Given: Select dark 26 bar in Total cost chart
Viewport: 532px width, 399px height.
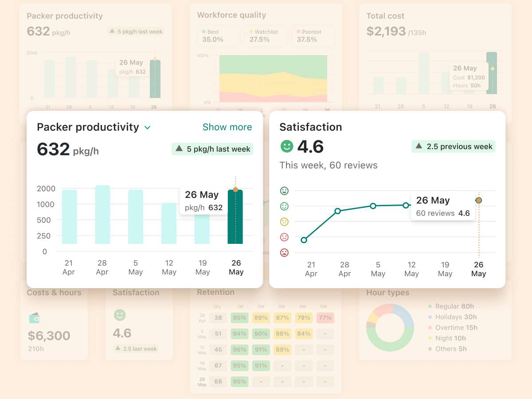Looking at the screenshot, I should pyautogui.click(x=492, y=73).
